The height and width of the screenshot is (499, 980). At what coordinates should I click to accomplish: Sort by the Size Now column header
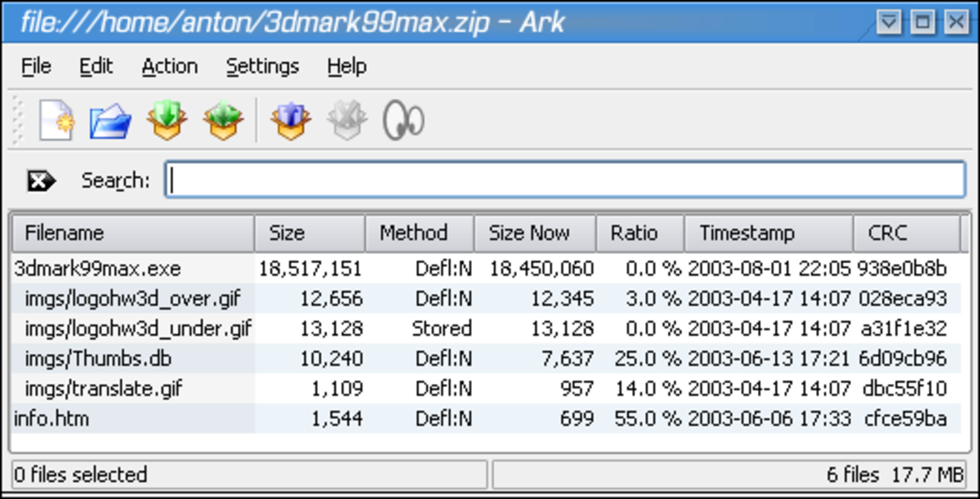point(536,233)
